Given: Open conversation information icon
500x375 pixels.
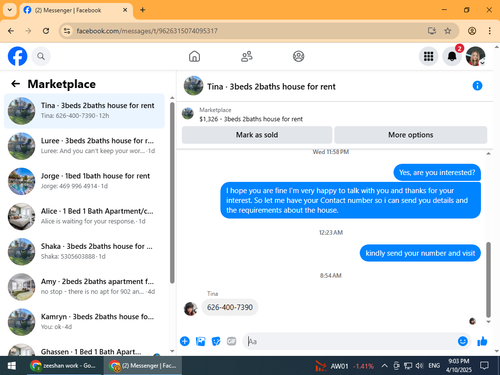Looking at the screenshot, I should [x=477, y=86].
